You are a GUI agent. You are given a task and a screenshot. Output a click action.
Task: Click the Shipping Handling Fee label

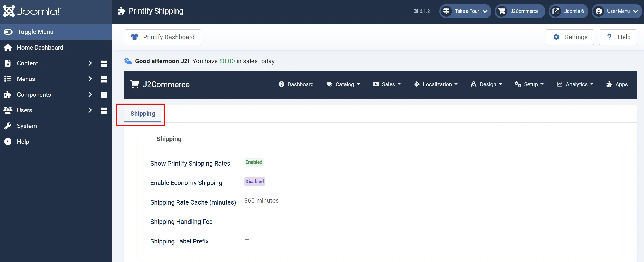(181, 222)
